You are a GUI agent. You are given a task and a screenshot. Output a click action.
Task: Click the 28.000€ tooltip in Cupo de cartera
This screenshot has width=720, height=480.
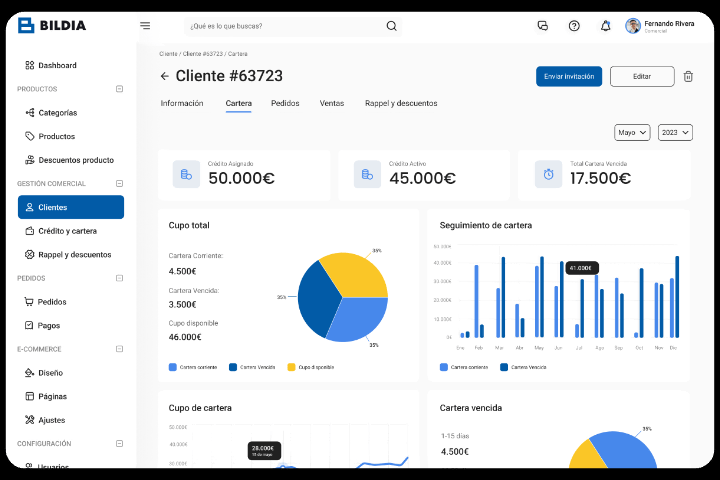tap(264, 450)
